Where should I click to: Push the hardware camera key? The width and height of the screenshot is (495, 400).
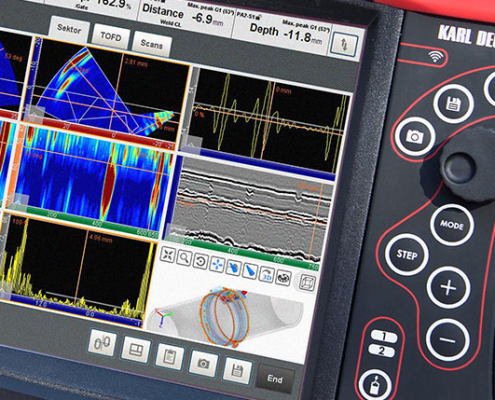[x=415, y=137]
